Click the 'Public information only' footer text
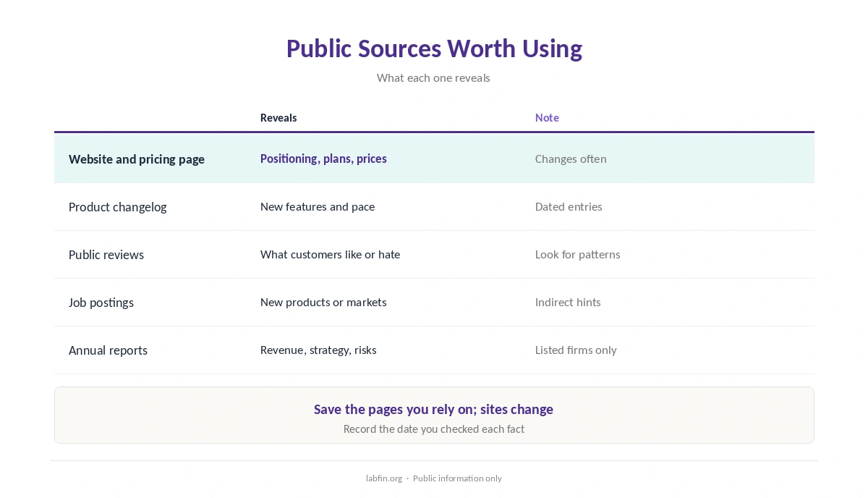This screenshot has height=498, width=868. point(457,478)
